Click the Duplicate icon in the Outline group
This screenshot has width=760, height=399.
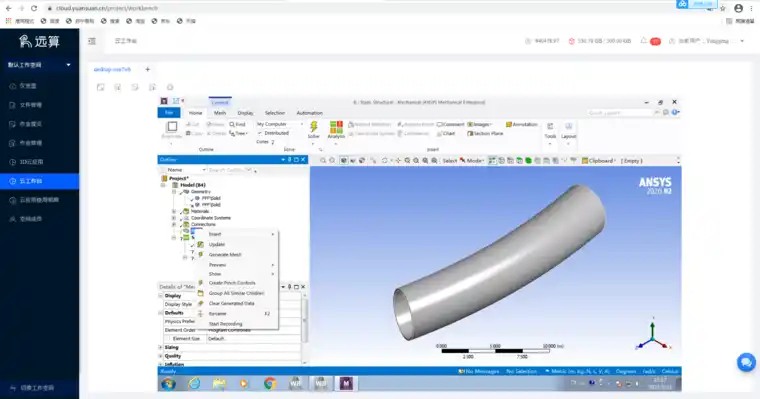tap(172, 127)
